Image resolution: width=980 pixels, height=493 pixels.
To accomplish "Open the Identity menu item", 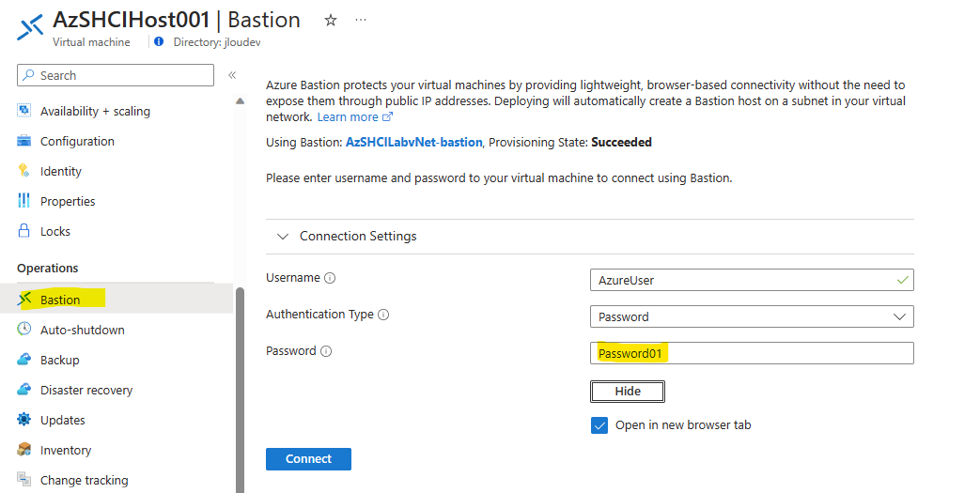I will 61,171.
